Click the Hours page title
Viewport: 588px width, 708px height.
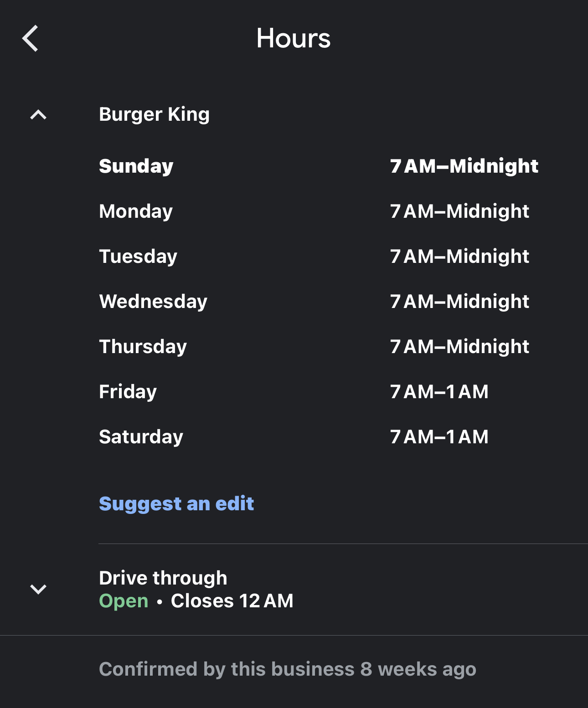[x=294, y=38]
